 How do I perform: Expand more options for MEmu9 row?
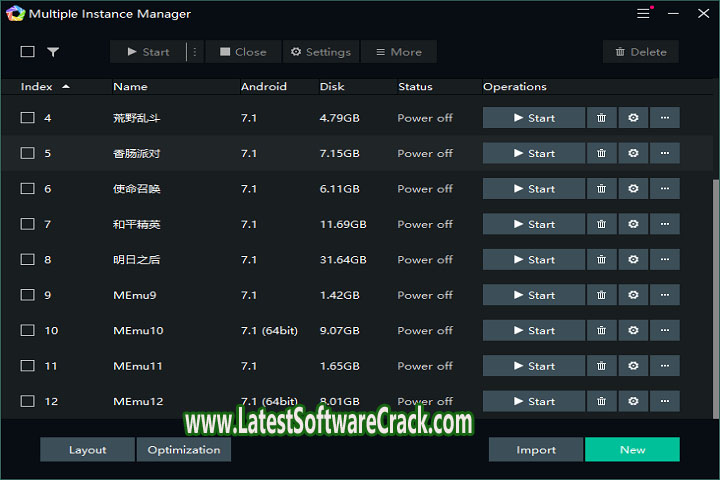665,295
